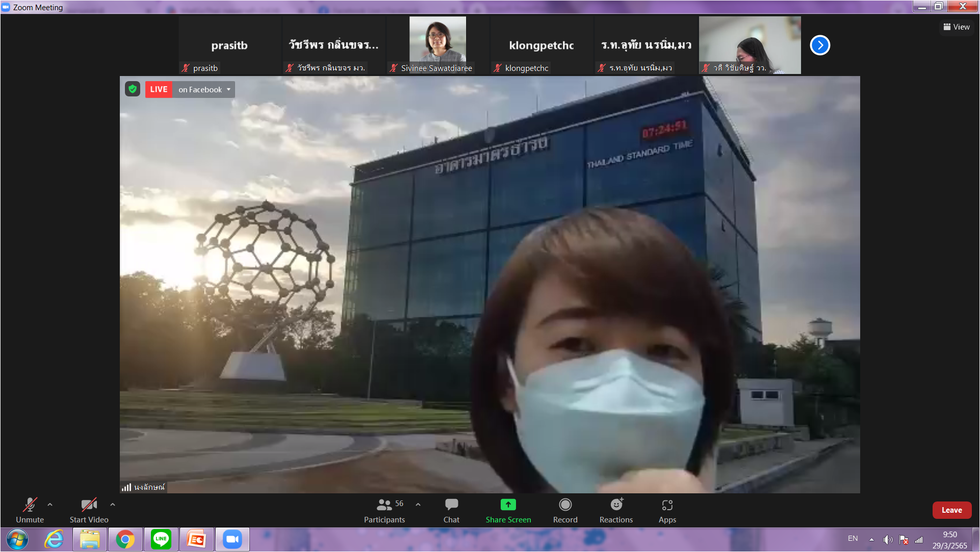
Task: Show next participants with blue arrow
Action: [x=820, y=45]
